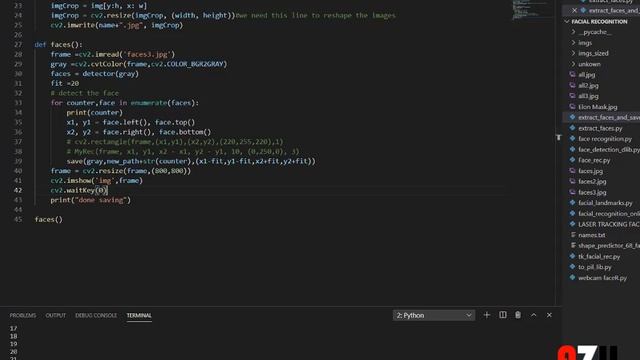Expand the unkown folder
The height and width of the screenshot is (360, 640).
coord(573,64)
